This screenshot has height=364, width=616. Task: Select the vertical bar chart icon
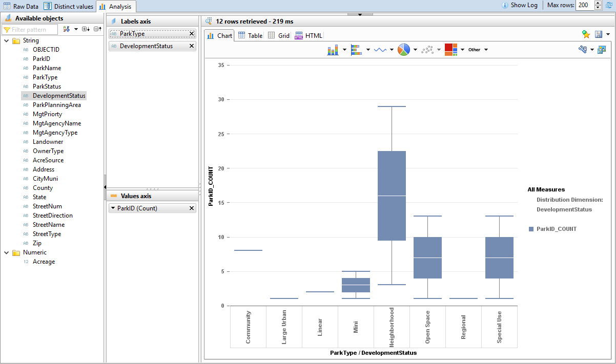[x=333, y=50]
